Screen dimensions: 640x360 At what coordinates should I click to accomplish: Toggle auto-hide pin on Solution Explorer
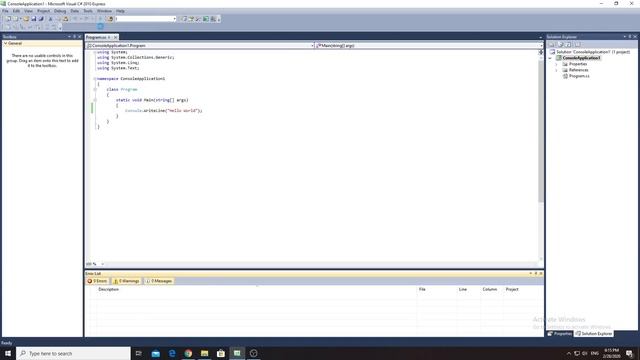click(x=630, y=37)
